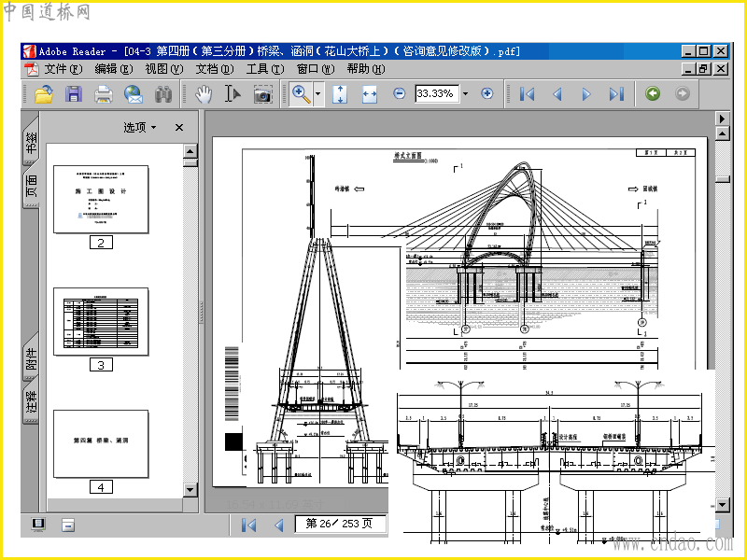Screen dimensions: 747x560
Task: Switch to the 书签 (Bookmarks) side tab
Action: (x=31, y=142)
